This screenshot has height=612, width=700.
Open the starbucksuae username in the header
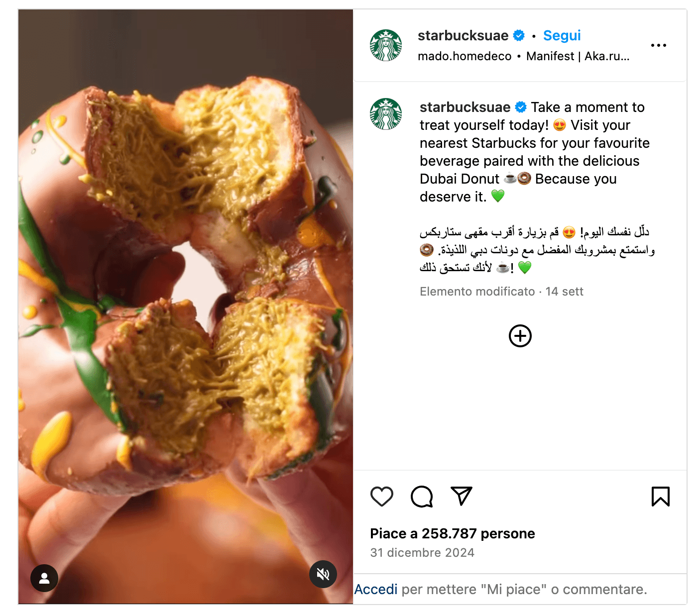[463, 36]
